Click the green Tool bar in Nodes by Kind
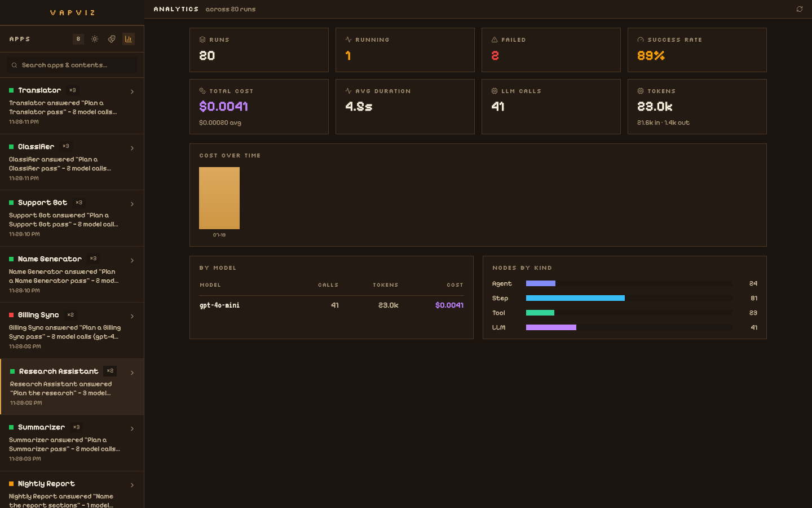Viewport: 812px width, 508px height. (540, 313)
